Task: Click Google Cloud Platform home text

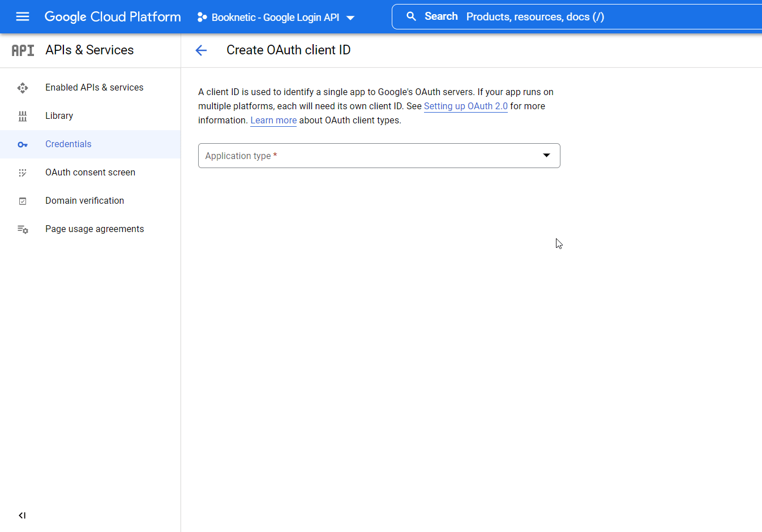Action: point(113,16)
